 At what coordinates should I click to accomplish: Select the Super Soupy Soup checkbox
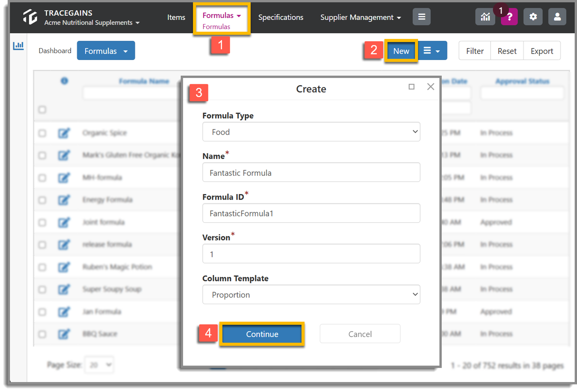click(x=42, y=290)
